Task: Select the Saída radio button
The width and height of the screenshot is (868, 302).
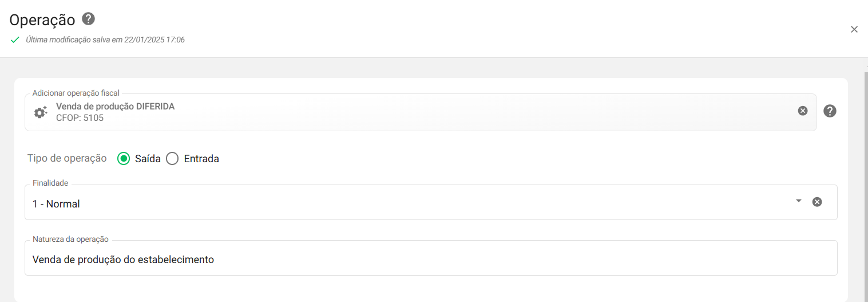Action: 124,159
